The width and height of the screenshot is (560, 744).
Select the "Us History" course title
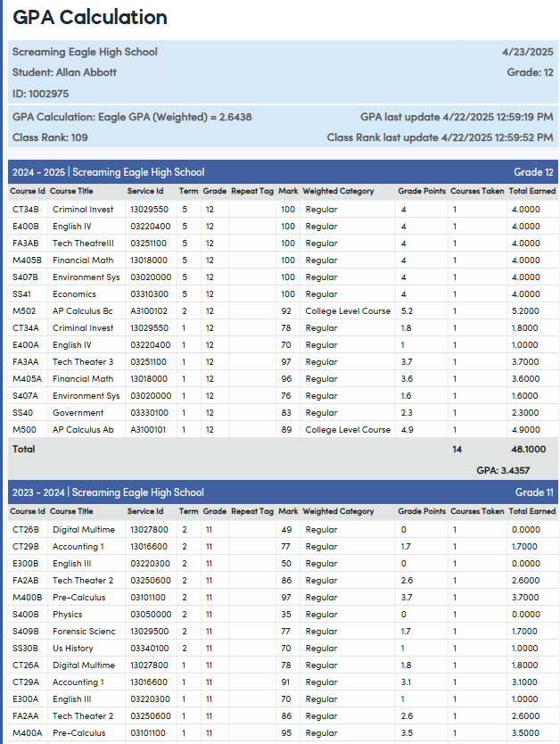tap(72, 649)
